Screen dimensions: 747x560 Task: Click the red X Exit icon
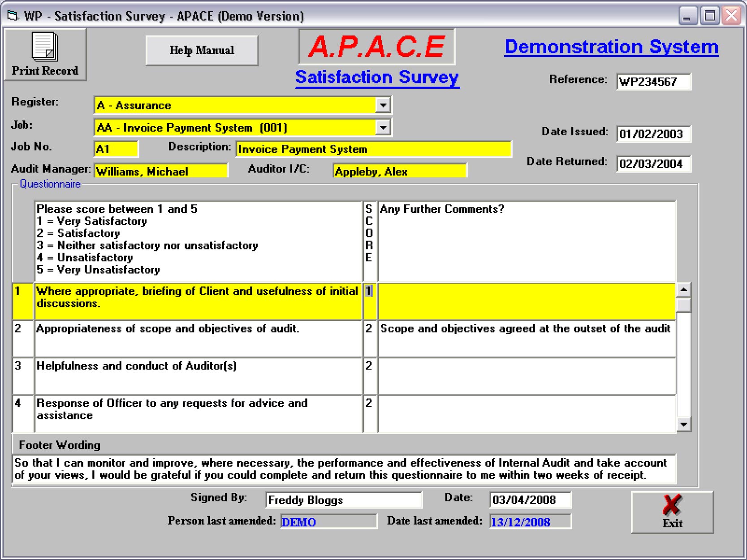tap(672, 505)
